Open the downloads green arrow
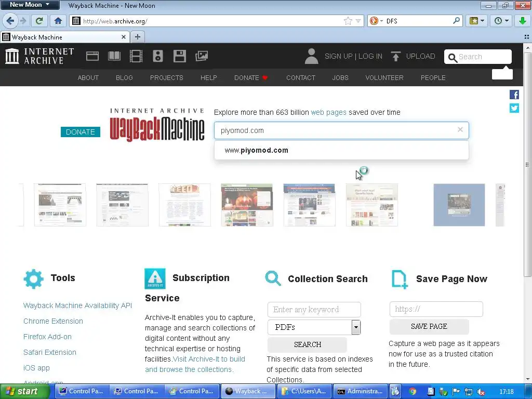The height and width of the screenshot is (399, 532). [x=523, y=21]
